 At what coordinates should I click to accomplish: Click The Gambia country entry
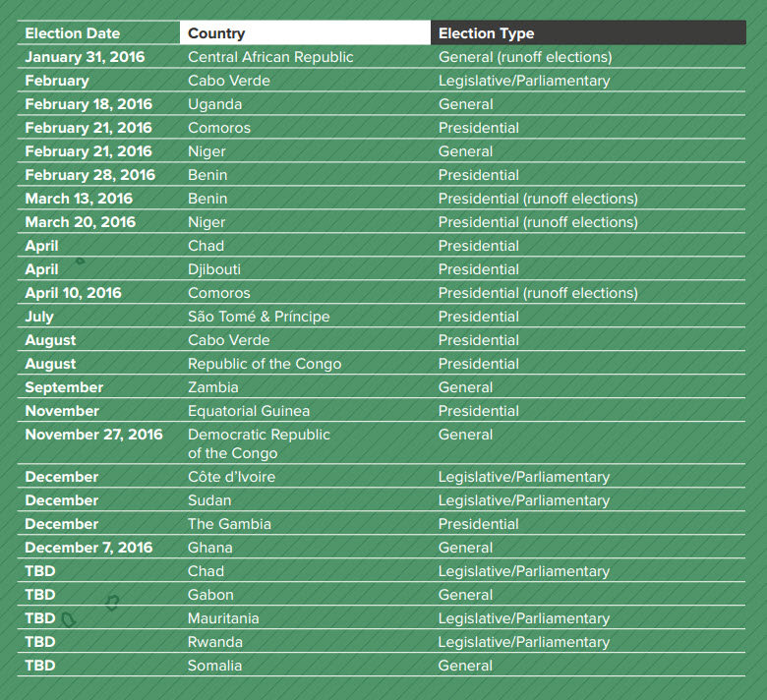[229, 524]
